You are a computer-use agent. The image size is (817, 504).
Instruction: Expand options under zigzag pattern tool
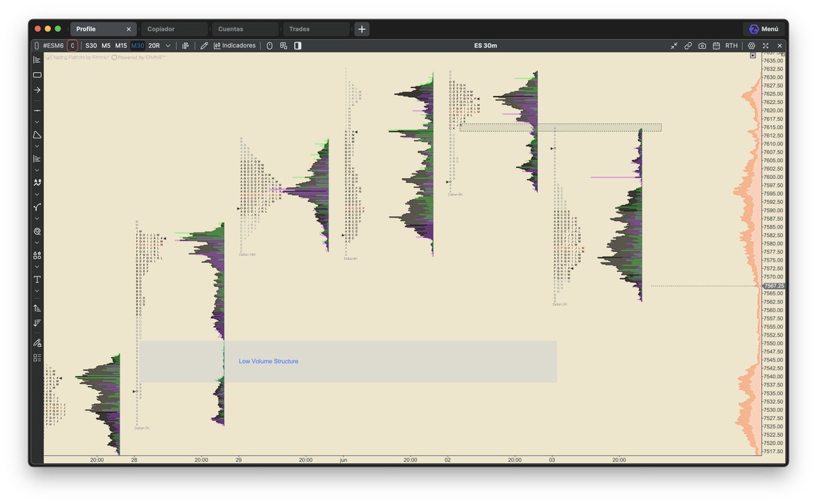pyautogui.click(x=37, y=194)
